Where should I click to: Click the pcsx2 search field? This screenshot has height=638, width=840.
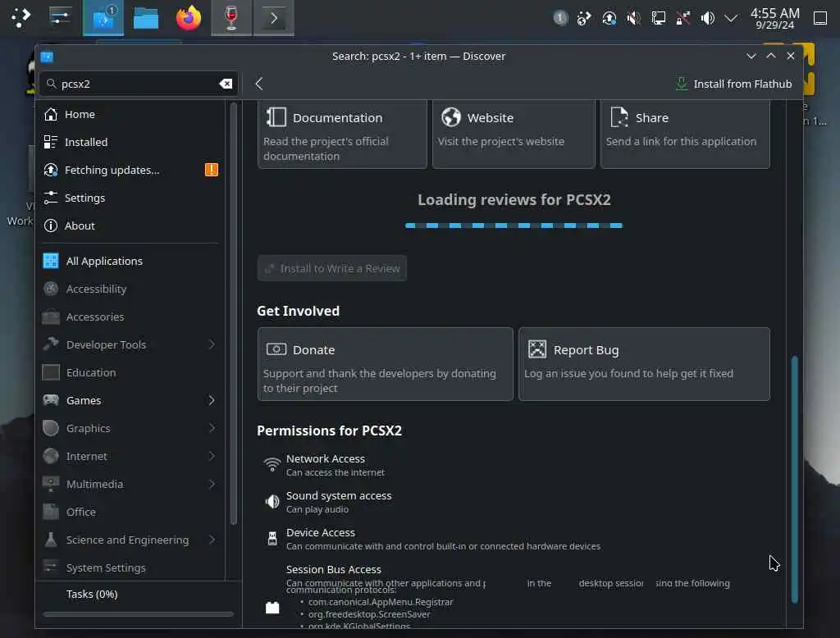click(x=138, y=84)
